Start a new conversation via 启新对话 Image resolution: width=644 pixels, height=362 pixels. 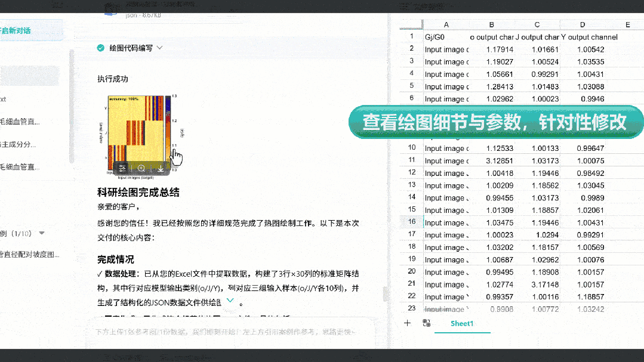(18, 30)
